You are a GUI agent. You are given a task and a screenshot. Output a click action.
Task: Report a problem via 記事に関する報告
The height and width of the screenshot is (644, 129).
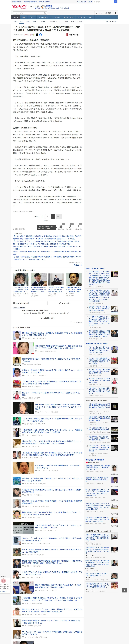19,229
